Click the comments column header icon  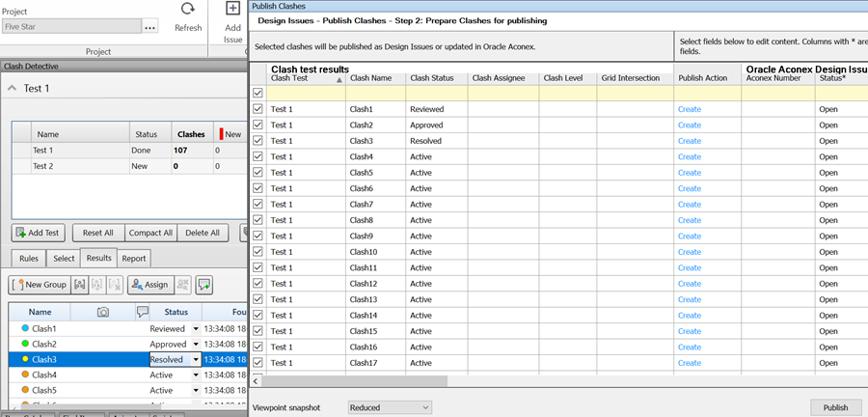[143, 312]
